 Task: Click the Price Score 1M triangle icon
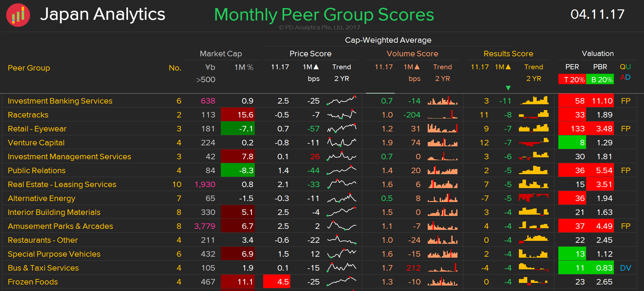pos(316,67)
